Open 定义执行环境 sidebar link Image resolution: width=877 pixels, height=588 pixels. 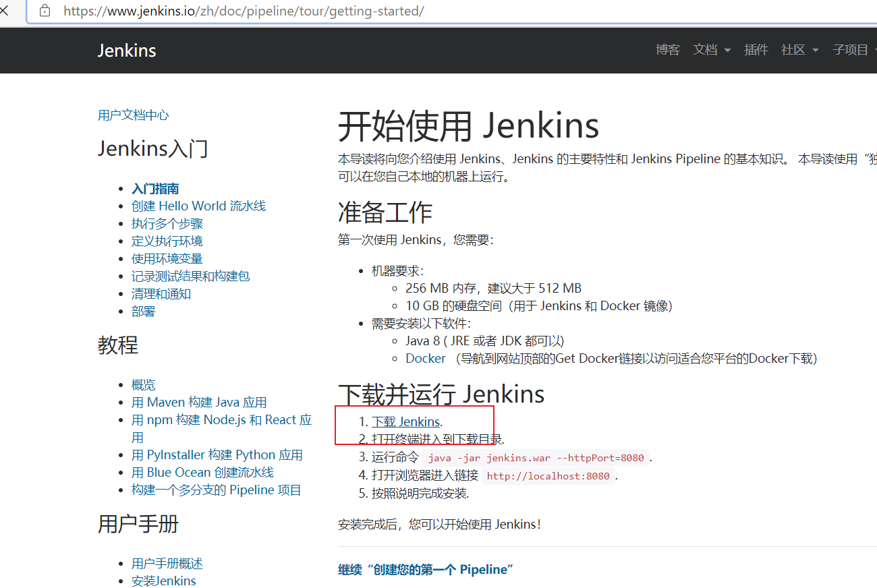pyautogui.click(x=167, y=241)
